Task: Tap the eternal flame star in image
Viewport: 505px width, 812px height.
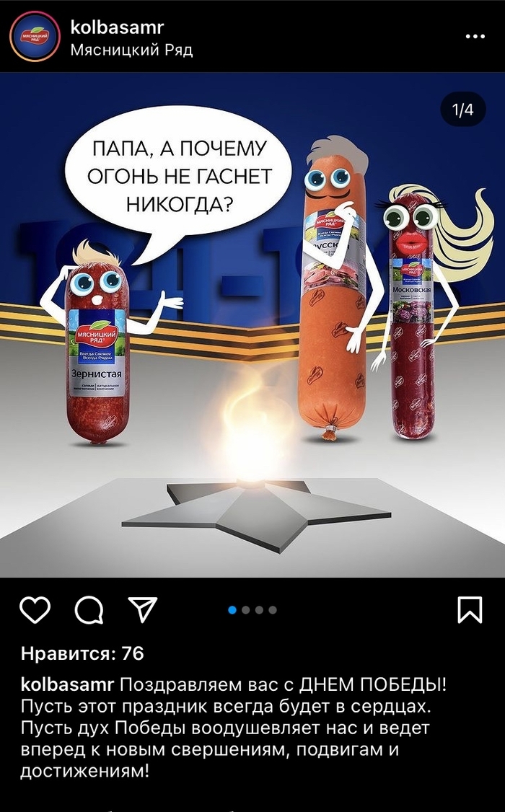Action: (256, 513)
